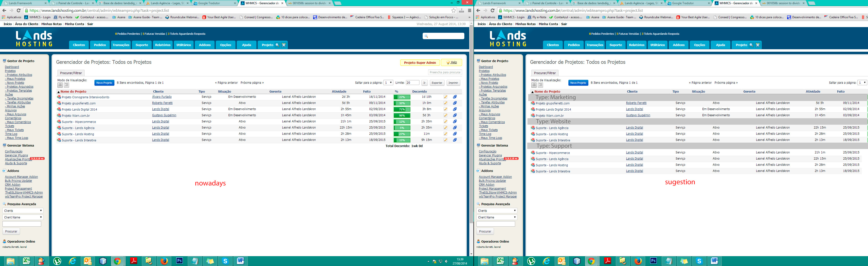868x266 pixels.
Task: Click edit pencil icon for Projeto Cronograma Intensivodonto
Action: pyautogui.click(x=445, y=97)
